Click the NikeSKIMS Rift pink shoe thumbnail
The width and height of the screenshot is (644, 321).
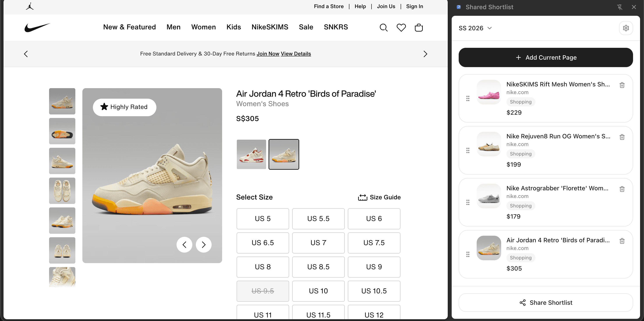point(489,92)
